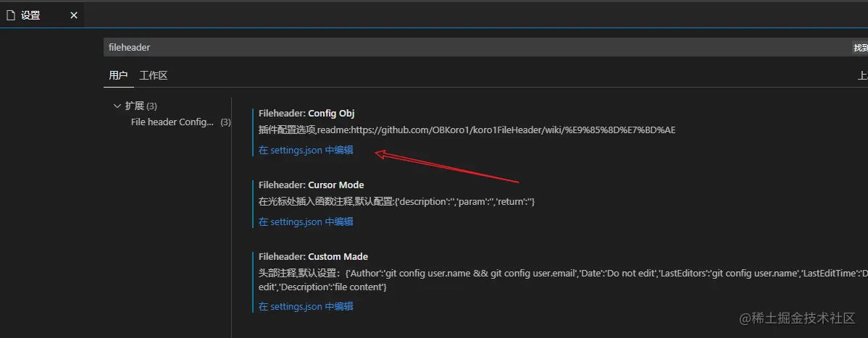This screenshot has width=868, height=338.
Task: Select File header Config... tree item
Action: pyautogui.click(x=172, y=122)
